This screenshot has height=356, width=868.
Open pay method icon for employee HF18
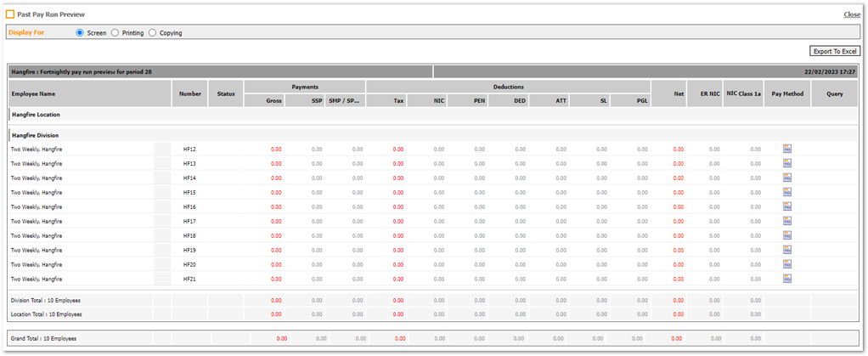click(787, 235)
